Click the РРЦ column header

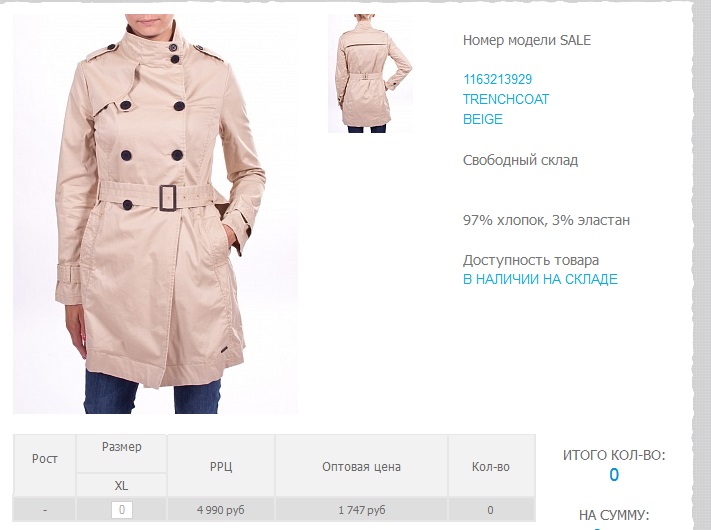[221, 465]
